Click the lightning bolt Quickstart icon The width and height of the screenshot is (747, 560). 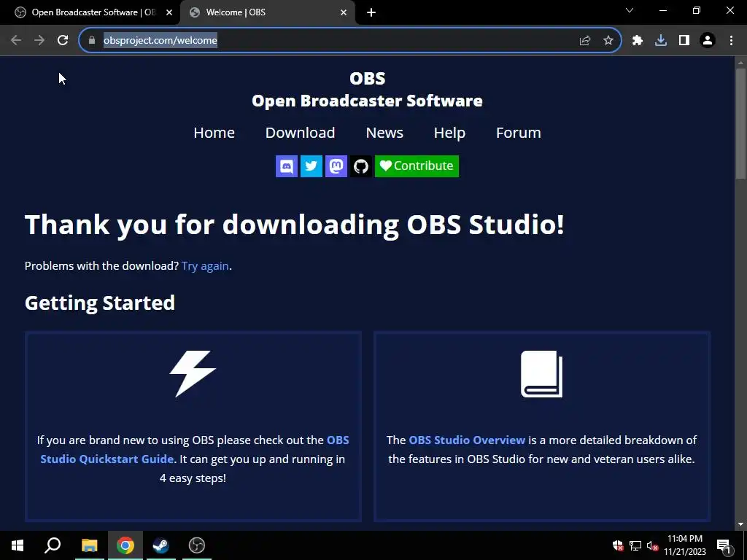pos(193,374)
